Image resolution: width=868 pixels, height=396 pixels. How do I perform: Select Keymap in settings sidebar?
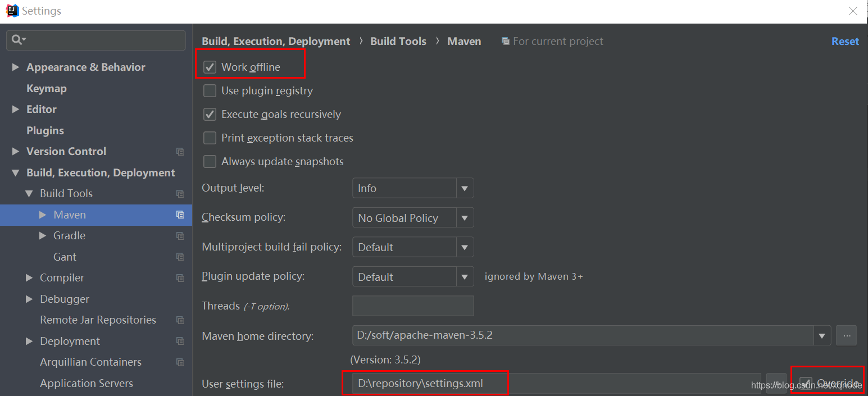click(x=47, y=89)
